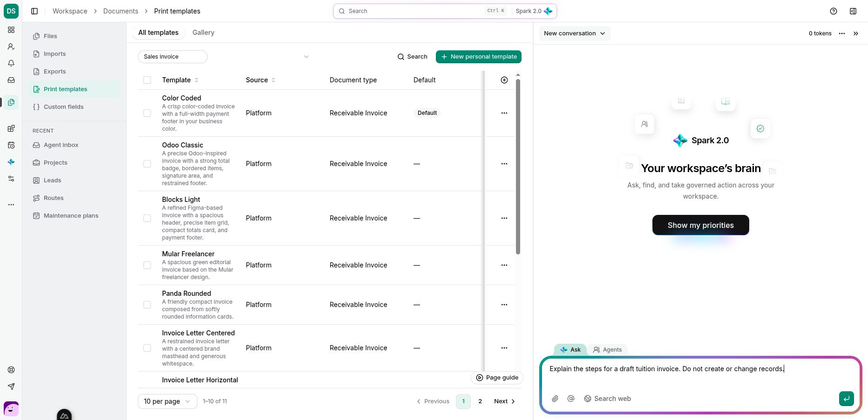Viewport: 868px width, 420px height.
Task: Click the paperclip attach icon
Action: click(x=555, y=399)
